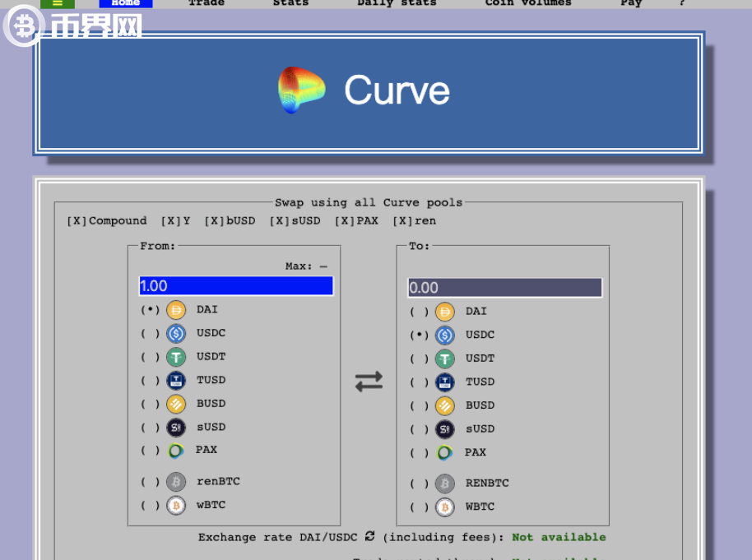This screenshot has height=560, width=752.
Task: Refresh the DAI/USDC exchange rate icon
Action: (369, 536)
